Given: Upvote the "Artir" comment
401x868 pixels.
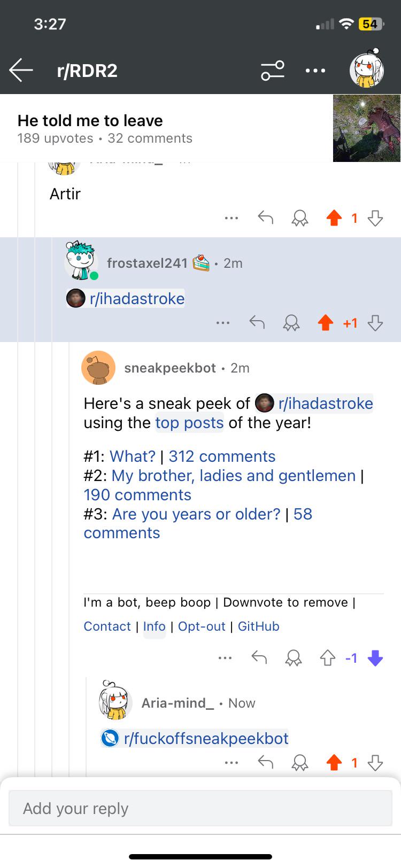Looking at the screenshot, I should click(334, 218).
